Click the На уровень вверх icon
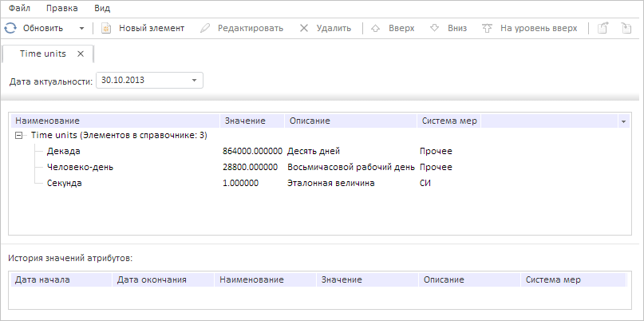Image resolution: width=644 pixels, height=321 pixels. pyautogui.click(x=488, y=28)
